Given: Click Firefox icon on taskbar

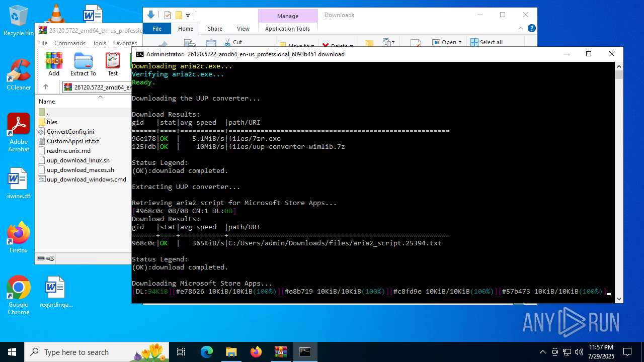Looking at the screenshot, I should (256, 352).
